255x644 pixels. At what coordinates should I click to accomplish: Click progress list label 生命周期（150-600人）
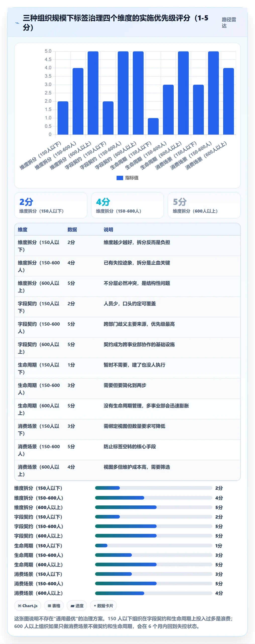38,555
